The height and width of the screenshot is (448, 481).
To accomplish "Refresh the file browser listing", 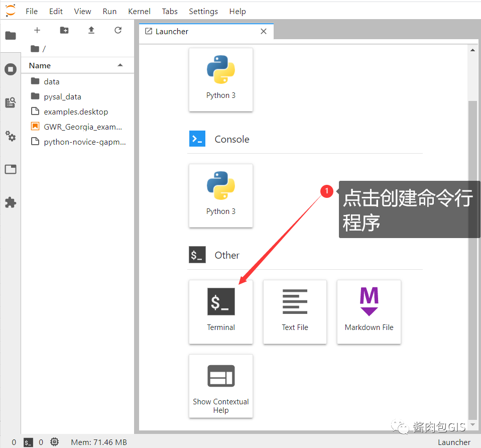I will pyautogui.click(x=118, y=30).
